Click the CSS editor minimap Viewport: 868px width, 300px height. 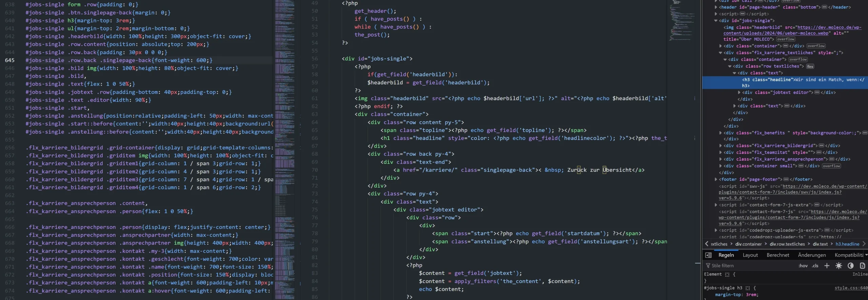285,150
